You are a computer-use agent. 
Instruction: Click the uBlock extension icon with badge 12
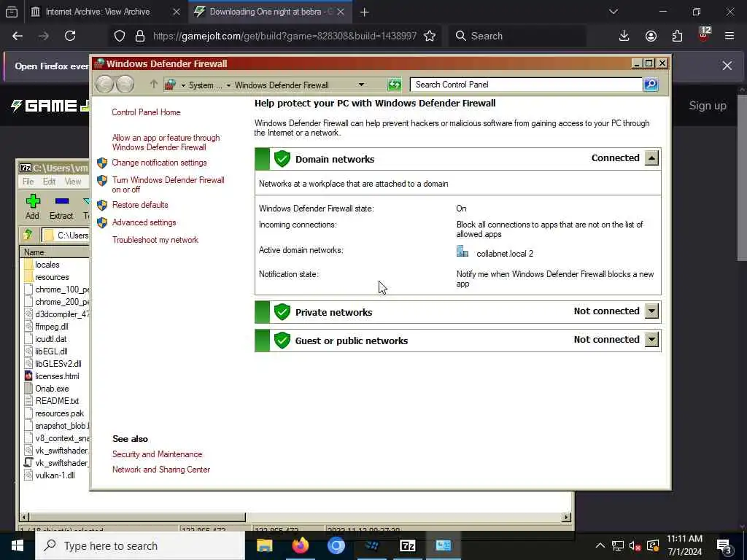point(704,35)
